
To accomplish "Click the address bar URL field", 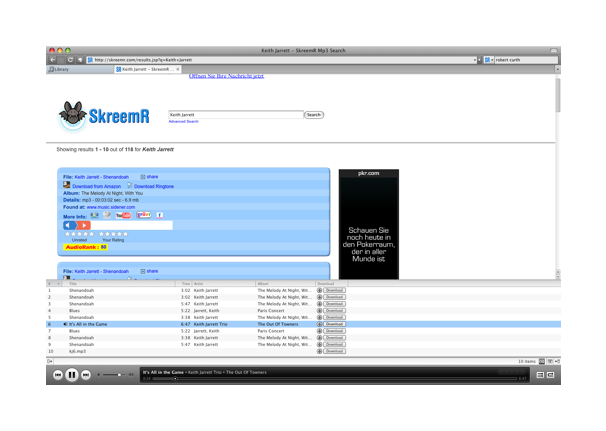I will [282, 60].
